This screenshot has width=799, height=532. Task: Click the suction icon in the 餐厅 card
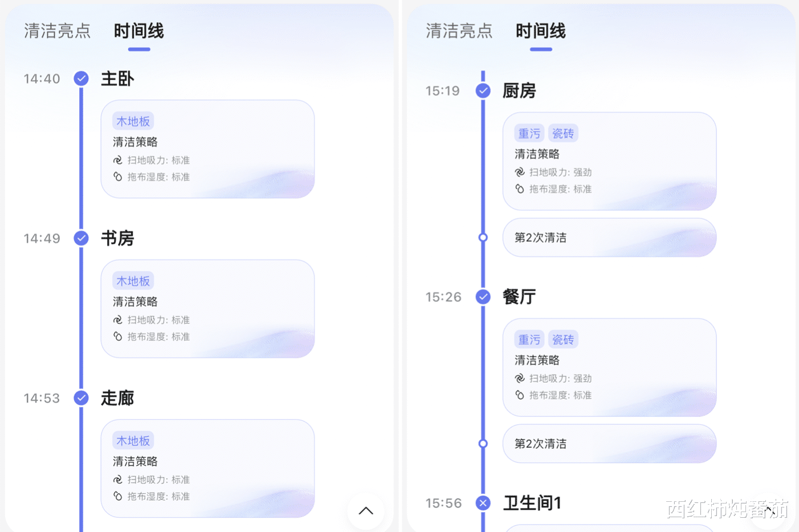coord(519,378)
